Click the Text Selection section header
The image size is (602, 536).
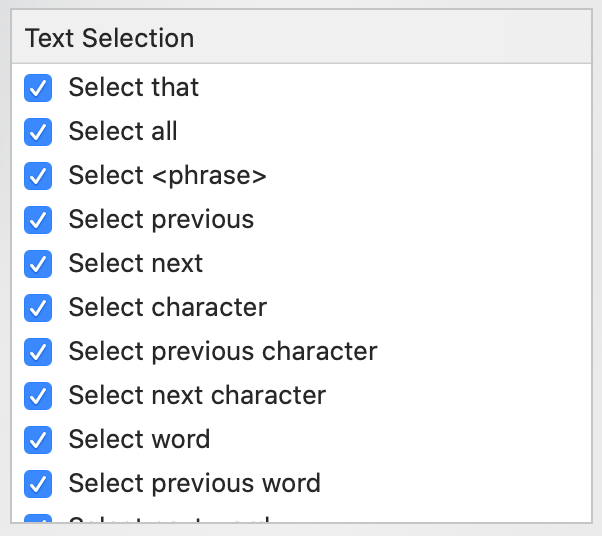(x=110, y=39)
